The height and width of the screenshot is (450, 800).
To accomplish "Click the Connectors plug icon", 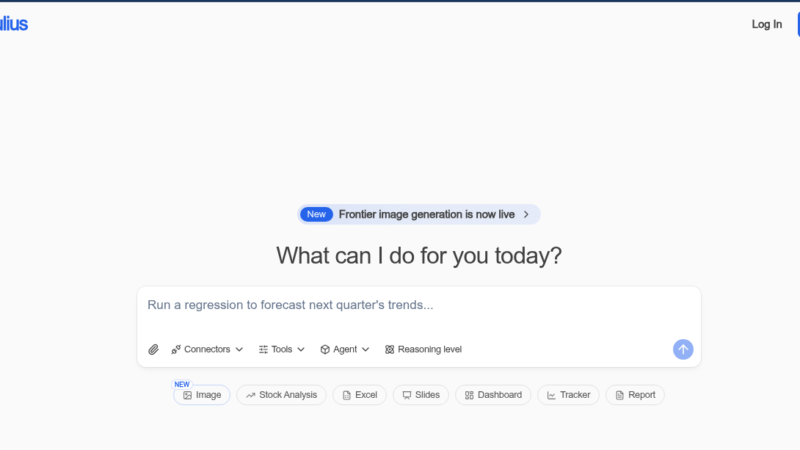I will [x=176, y=349].
